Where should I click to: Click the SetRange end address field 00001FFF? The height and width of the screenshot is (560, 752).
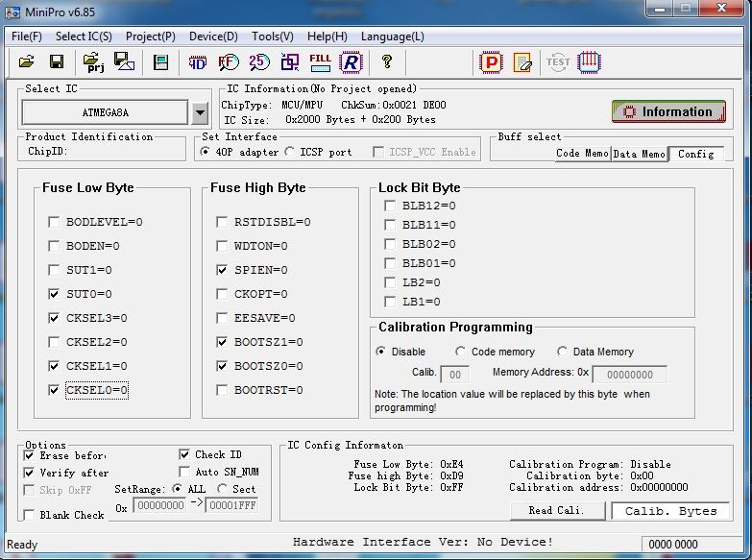pyautogui.click(x=232, y=505)
